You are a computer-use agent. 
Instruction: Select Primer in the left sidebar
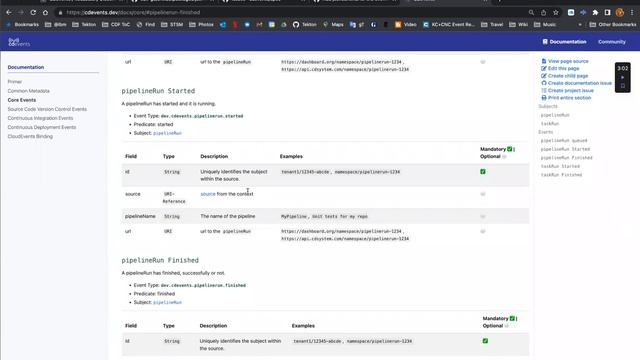[x=15, y=82]
